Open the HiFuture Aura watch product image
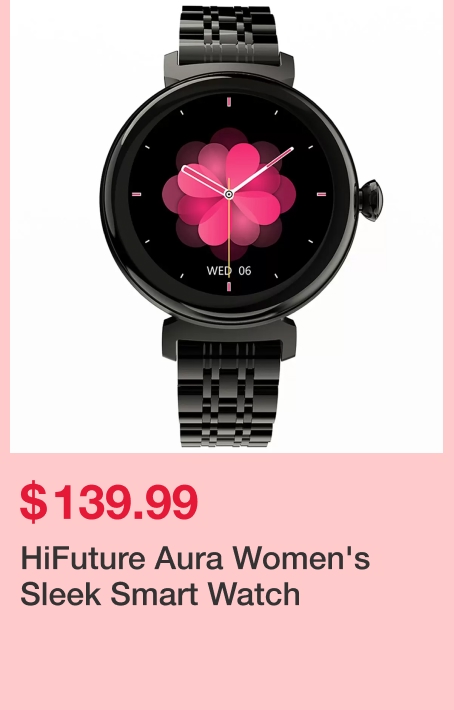Viewport: 454px width, 710px height. pos(226,225)
